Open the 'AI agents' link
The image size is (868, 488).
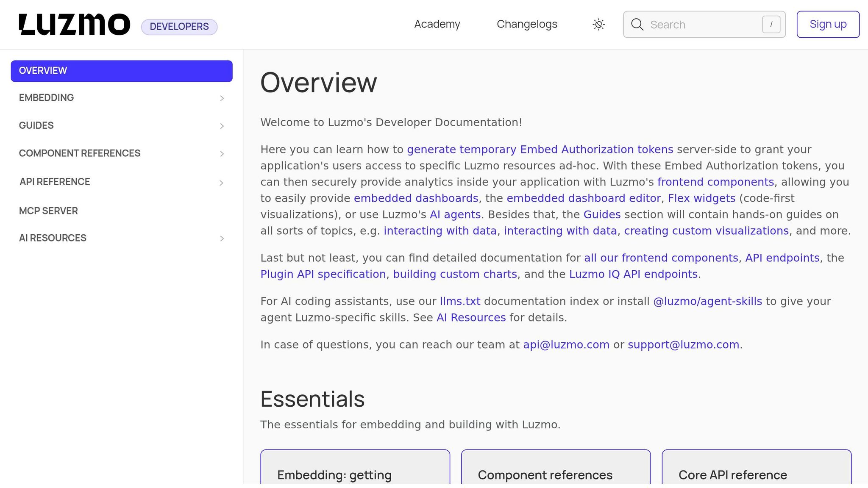pyautogui.click(x=455, y=214)
